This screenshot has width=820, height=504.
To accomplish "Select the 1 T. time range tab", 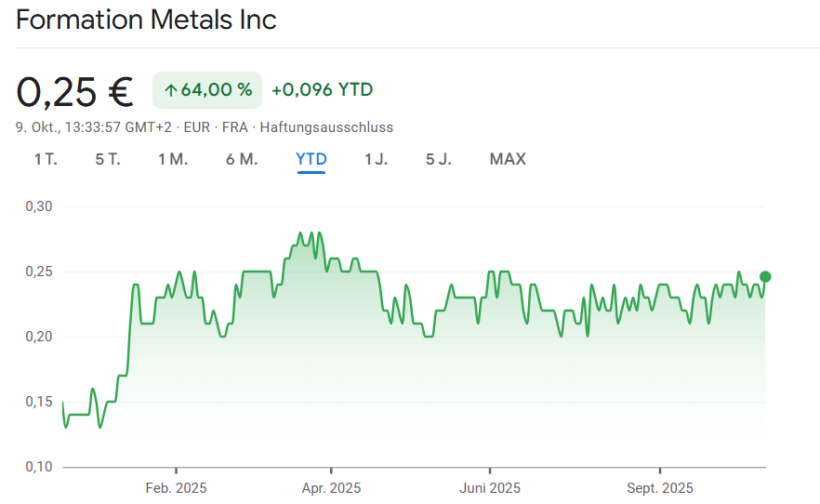I will pos(46,159).
